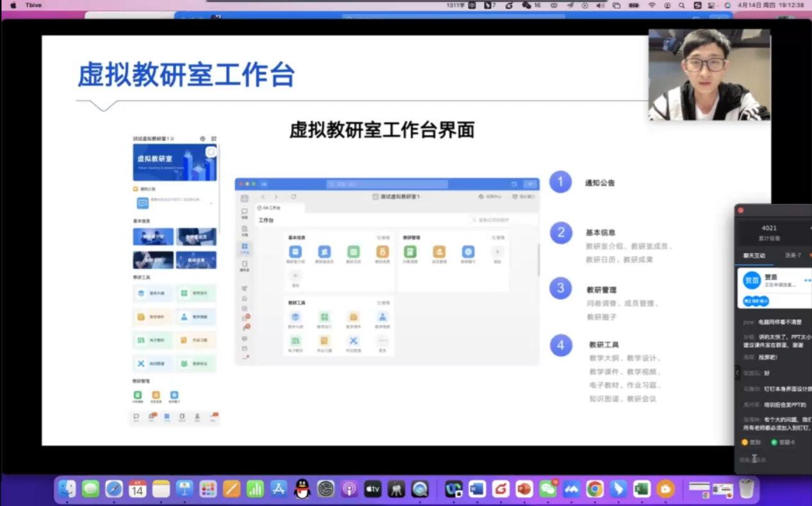Open Apple TV app in dock
The height and width of the screenshot is (506, 812).
coord(372,489)
